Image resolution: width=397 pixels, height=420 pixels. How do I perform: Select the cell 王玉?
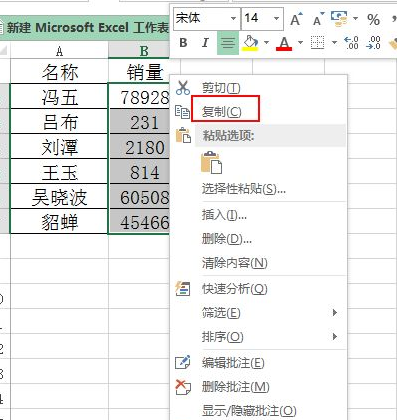[x=59, y=171]
